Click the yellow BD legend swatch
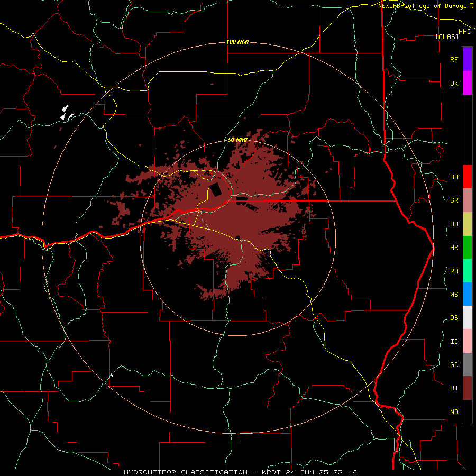The image size is (476, 476). click(467, 224)
